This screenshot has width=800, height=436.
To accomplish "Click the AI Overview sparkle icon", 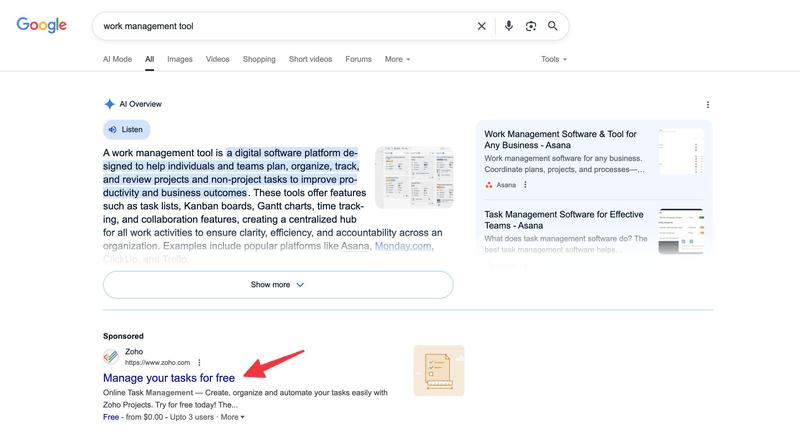I will (x=109, y=104).
